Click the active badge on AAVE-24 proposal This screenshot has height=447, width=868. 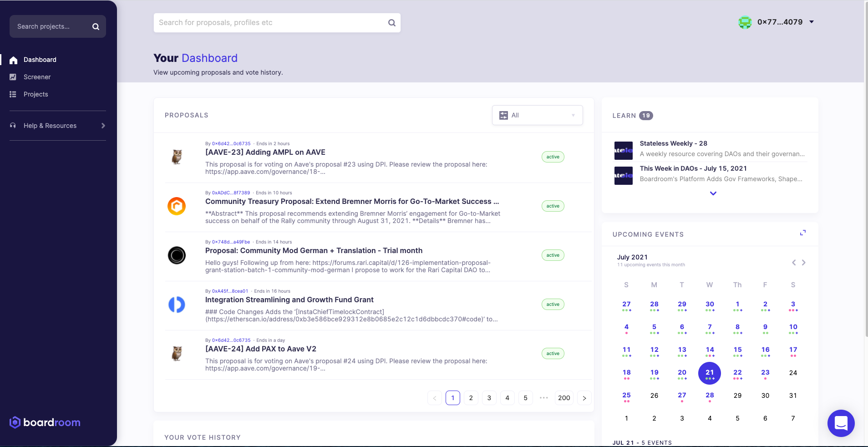pyautogui.click(x=553, y=354)
